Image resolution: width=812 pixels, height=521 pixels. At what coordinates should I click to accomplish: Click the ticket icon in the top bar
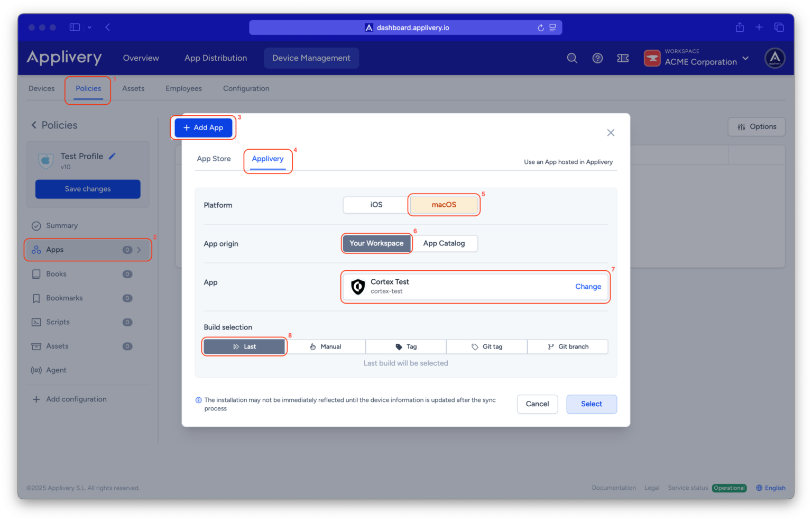pyautogui.click(x=623, y=58)
